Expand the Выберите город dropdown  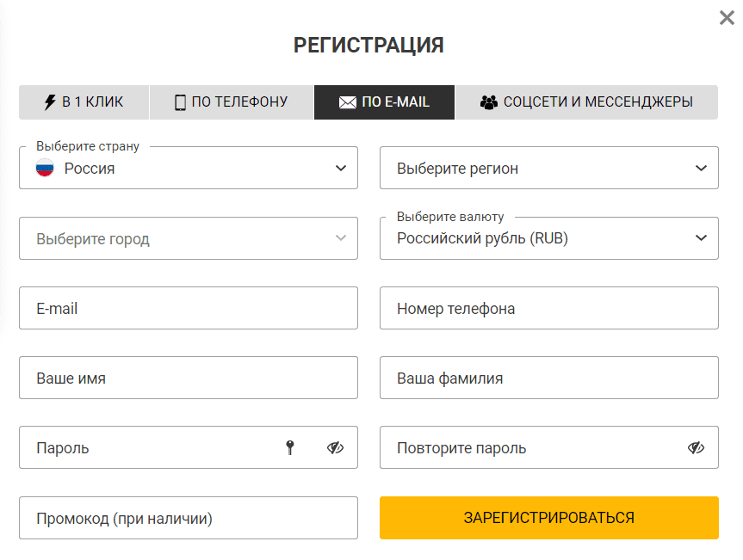pos(188,238)
